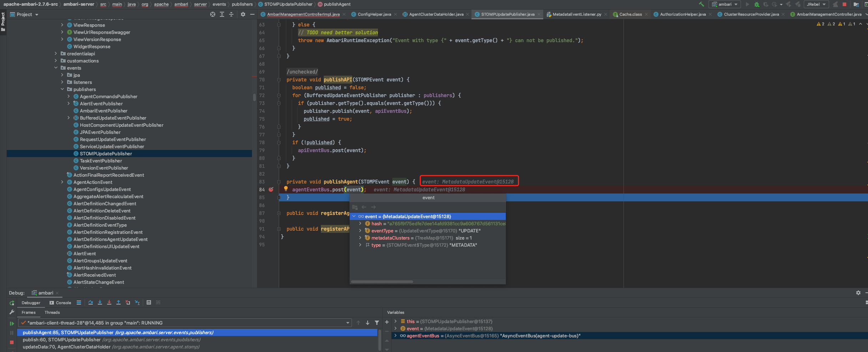This screenshot has height=352, width=868.
Task: Click the Run play icon in top toolbar
Action: pos(747,4)
